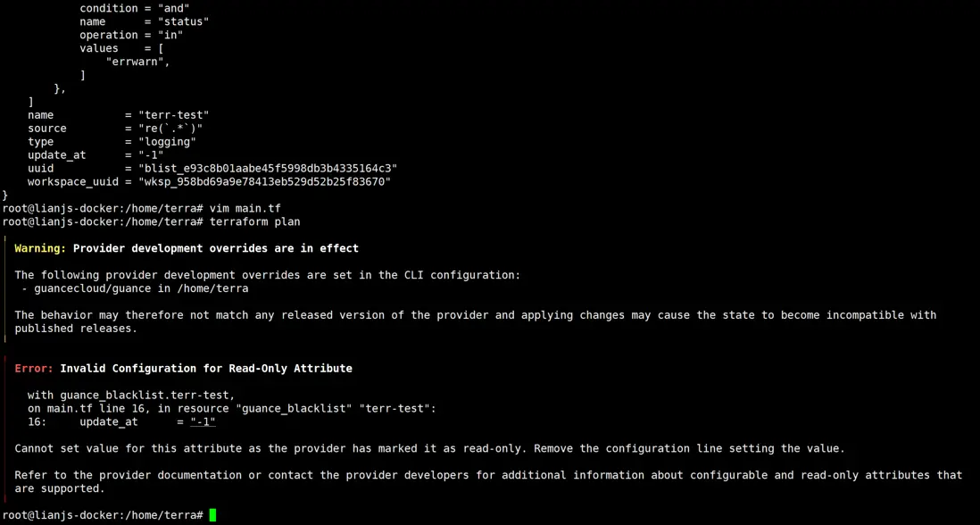The image size is (980, 525).
Task: Click the green terminal cursor block
Action: (212, 515)
